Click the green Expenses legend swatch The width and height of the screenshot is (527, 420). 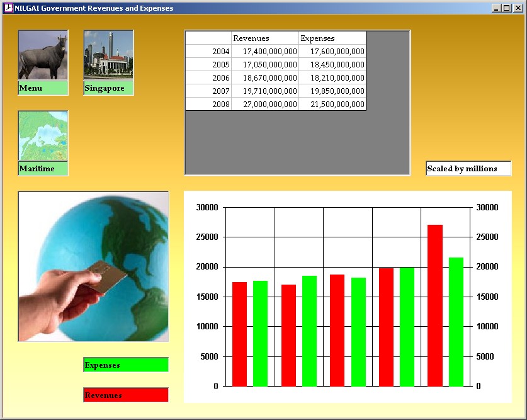(126, 365)
